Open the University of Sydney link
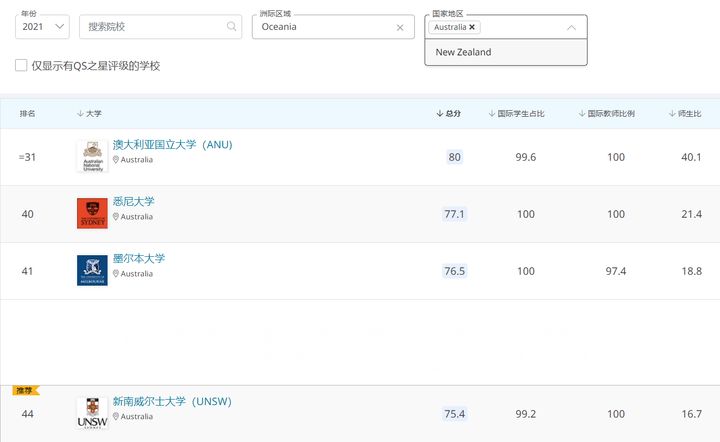Screen dimensions: 720x442 pos(134,201)
